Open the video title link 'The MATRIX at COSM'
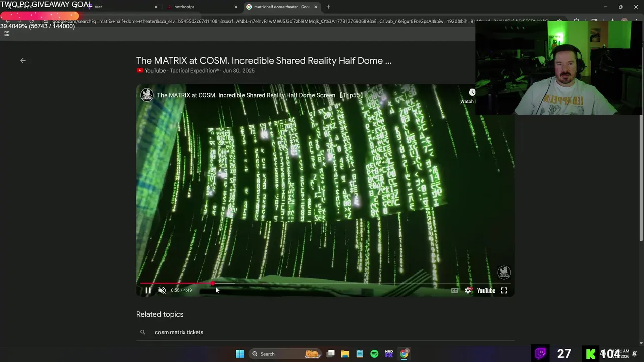Image resolution: width=644 pixels, height=362 pixels. (x=264, y=61)
